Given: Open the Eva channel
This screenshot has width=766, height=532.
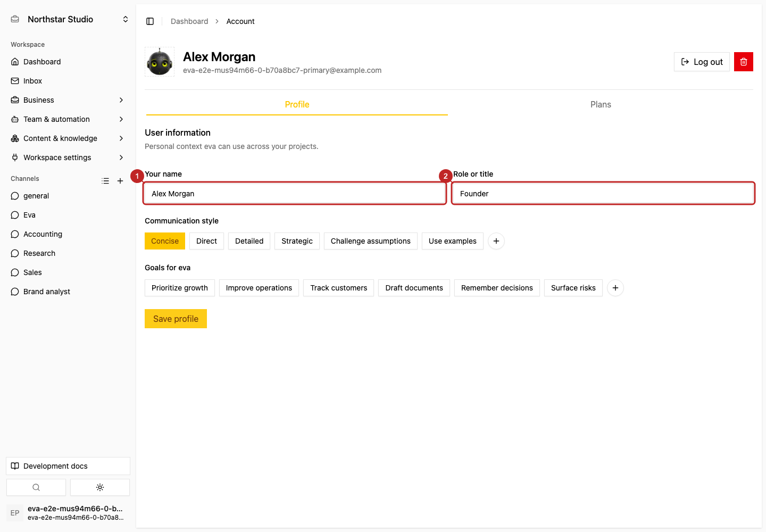Looking at the screenshot, I should pos(68,215).
